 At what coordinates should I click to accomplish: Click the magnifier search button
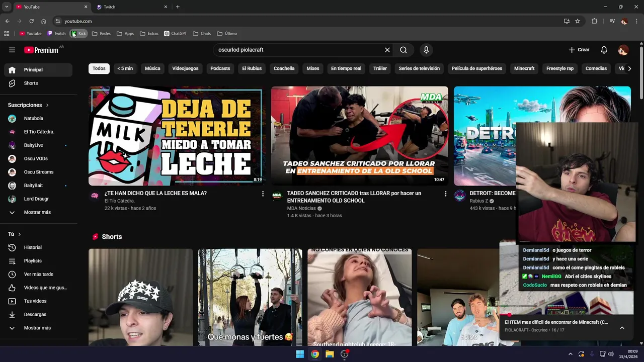click(404, 50)
